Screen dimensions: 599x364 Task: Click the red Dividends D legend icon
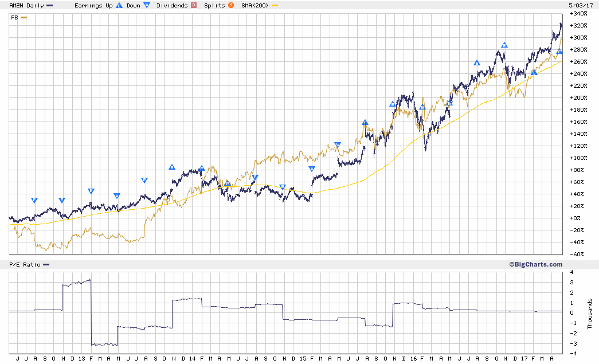point(194,5)
